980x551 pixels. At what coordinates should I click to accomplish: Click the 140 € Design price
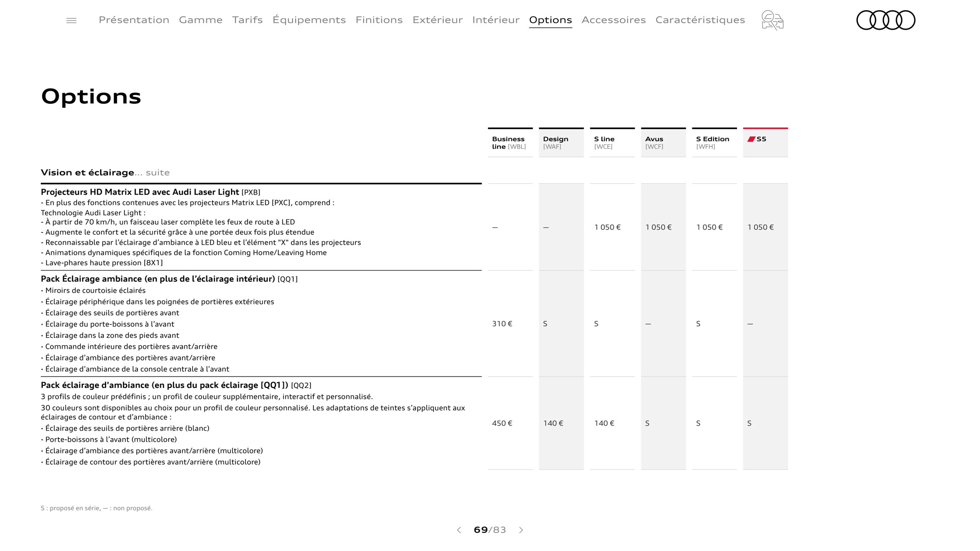553,423
